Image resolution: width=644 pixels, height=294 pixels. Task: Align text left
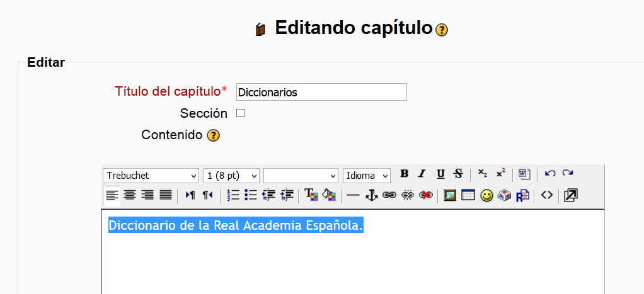pyautogui.click(x=112, y=195)
